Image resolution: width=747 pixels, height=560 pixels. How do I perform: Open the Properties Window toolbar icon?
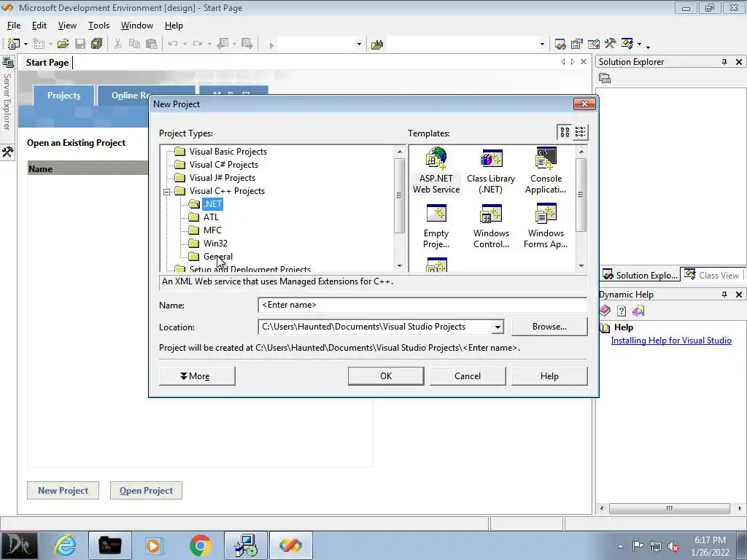click(x=577, y=44)
